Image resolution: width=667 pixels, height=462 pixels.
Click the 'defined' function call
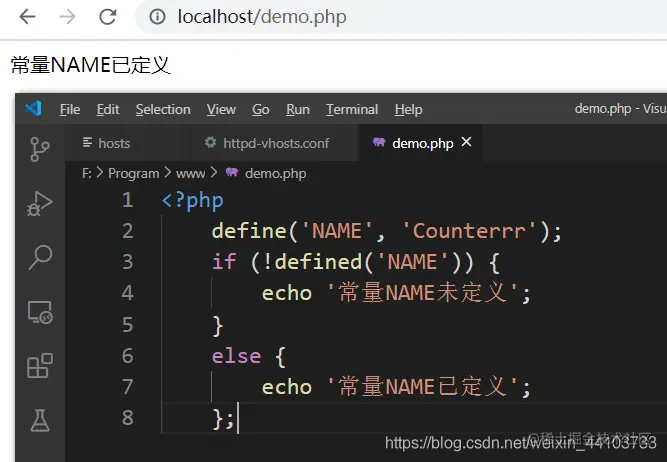pos(318,262)
